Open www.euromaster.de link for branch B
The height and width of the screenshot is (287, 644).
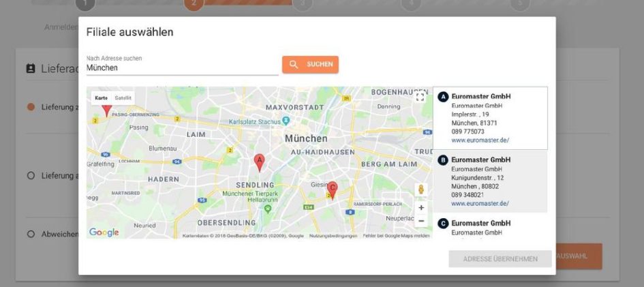[480, 203]
